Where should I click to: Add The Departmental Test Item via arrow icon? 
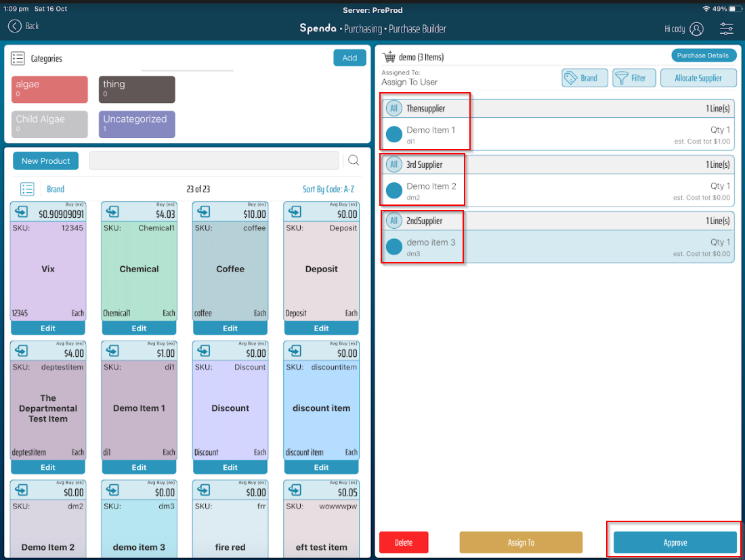click(x=22, y=351)
